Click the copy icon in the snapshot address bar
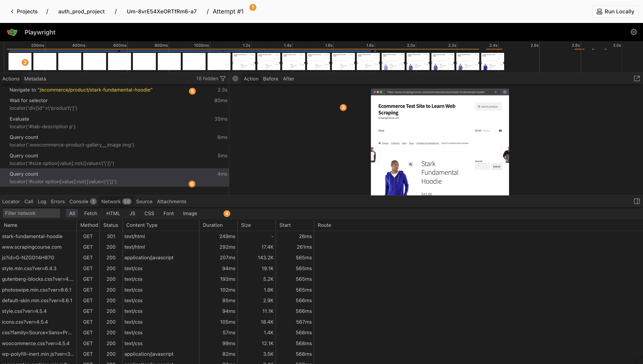 496,92
